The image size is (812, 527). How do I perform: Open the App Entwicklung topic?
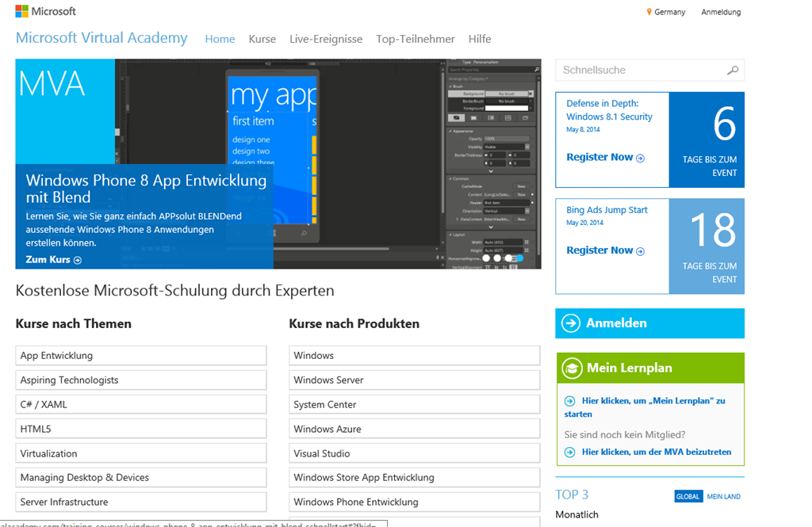(141, 356)
